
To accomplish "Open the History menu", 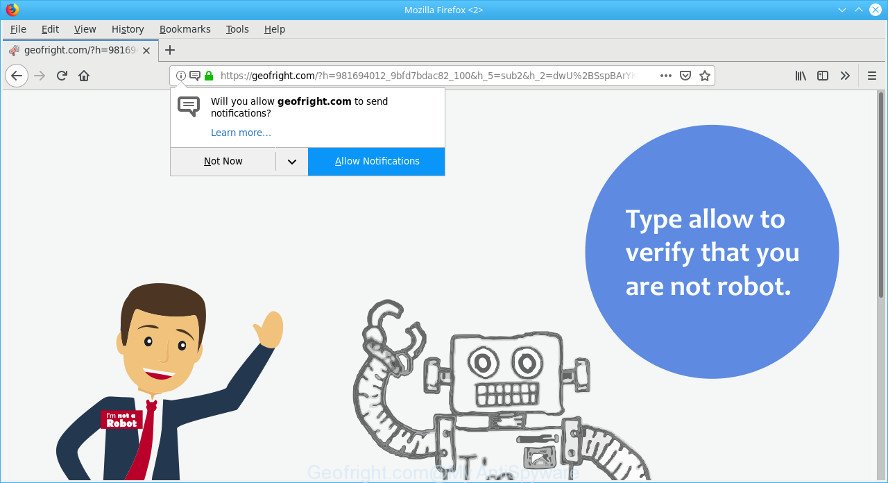I will coord(127,29).
